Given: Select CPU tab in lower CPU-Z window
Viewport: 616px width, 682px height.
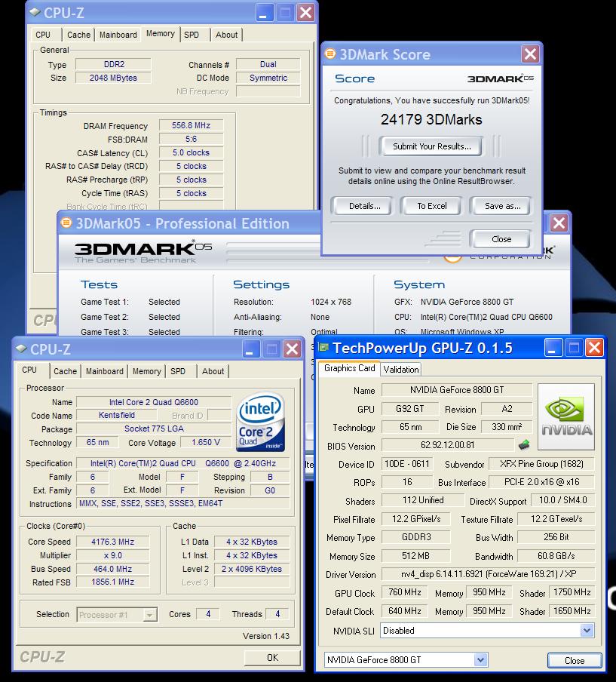Looking at the screenshot, I should tap(29, 370).
